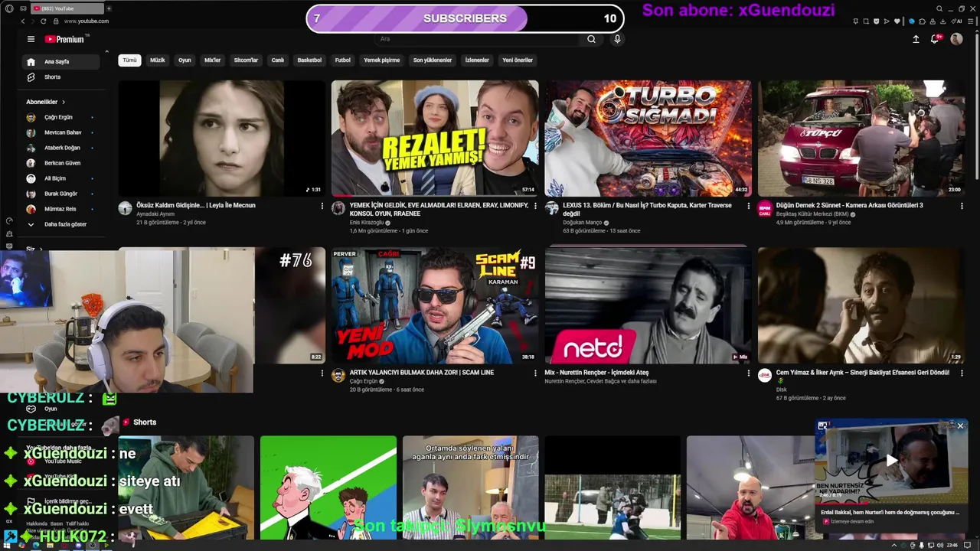Click the site padlock security icon

coord(56,21)
